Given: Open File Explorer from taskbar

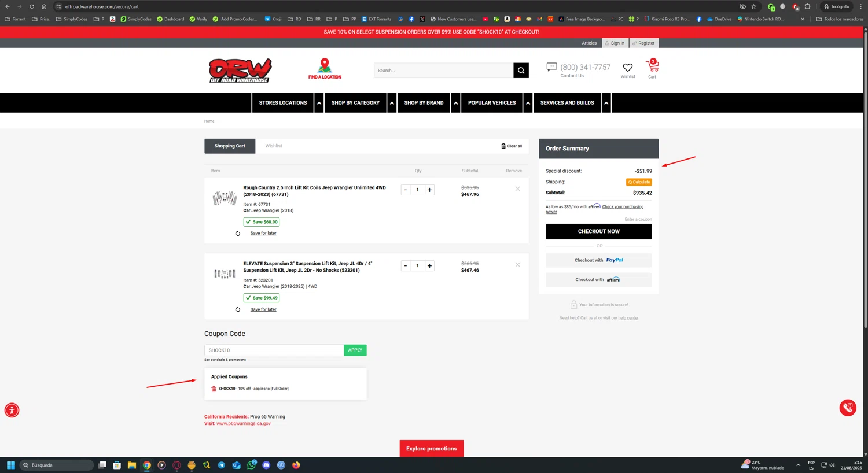Looking at the screenshot, I should (x=132, y=465).
